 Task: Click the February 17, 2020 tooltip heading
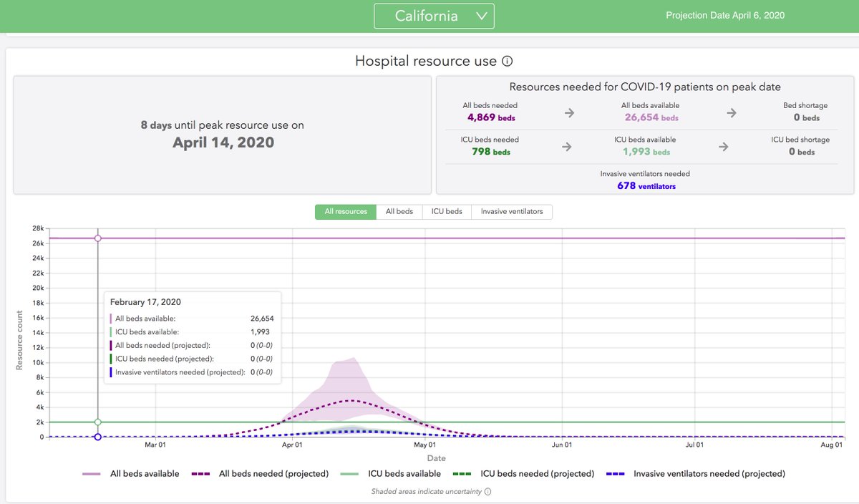145,302
